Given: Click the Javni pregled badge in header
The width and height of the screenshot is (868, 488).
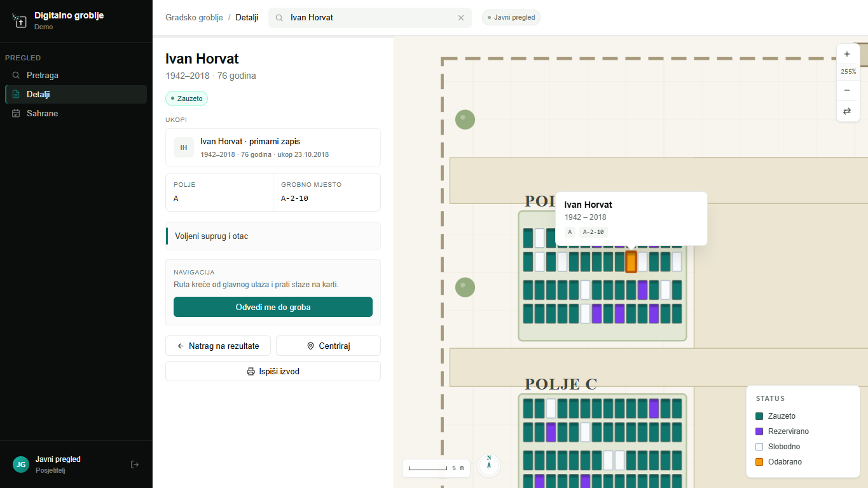Looking at the screenshot, I should pos(511,18).
